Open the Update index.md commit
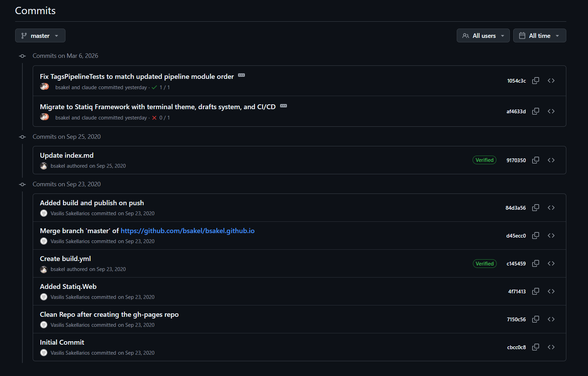 tap(66, 155)
